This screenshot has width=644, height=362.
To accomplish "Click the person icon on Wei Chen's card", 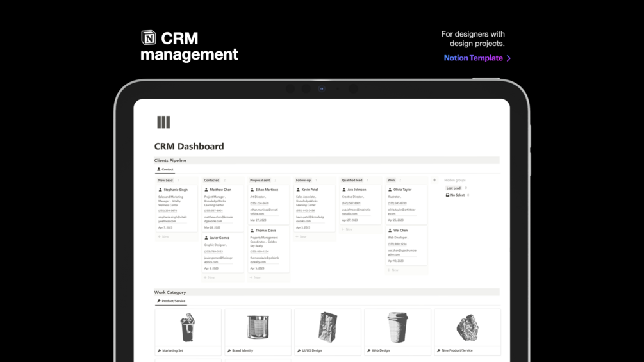I will coord(390,230).
